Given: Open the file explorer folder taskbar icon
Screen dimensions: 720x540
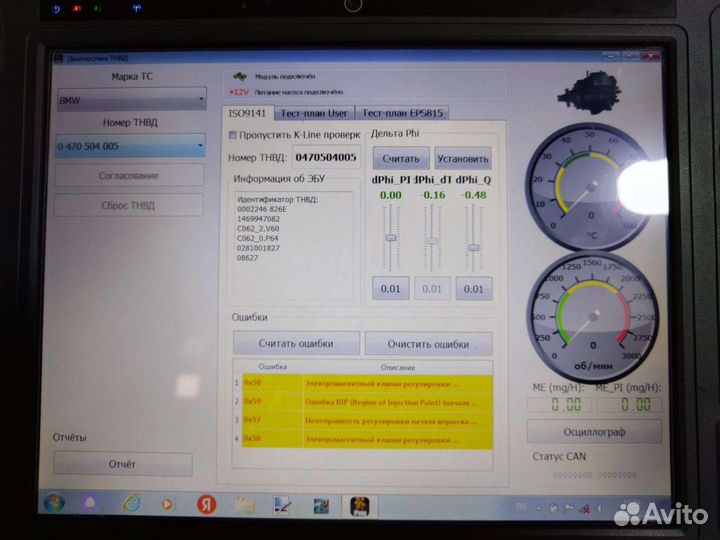Looking at the screenshot, I should point(245,505).
